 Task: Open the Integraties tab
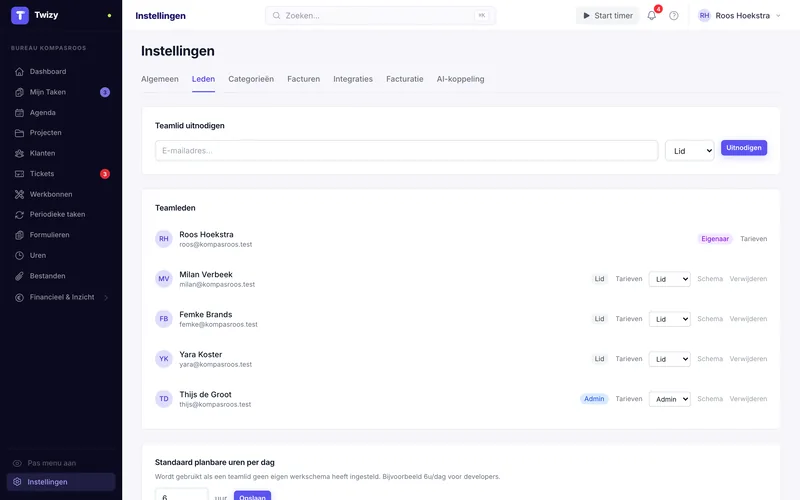point(353,79)
